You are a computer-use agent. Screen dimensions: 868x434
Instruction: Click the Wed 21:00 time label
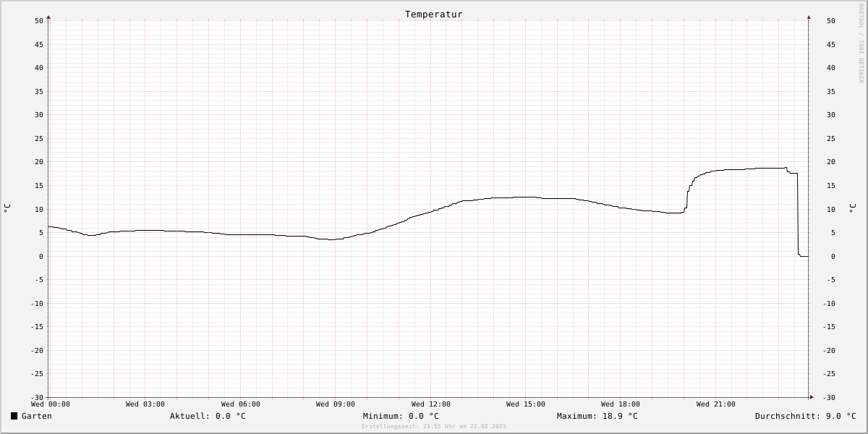[x=716, y=404]
